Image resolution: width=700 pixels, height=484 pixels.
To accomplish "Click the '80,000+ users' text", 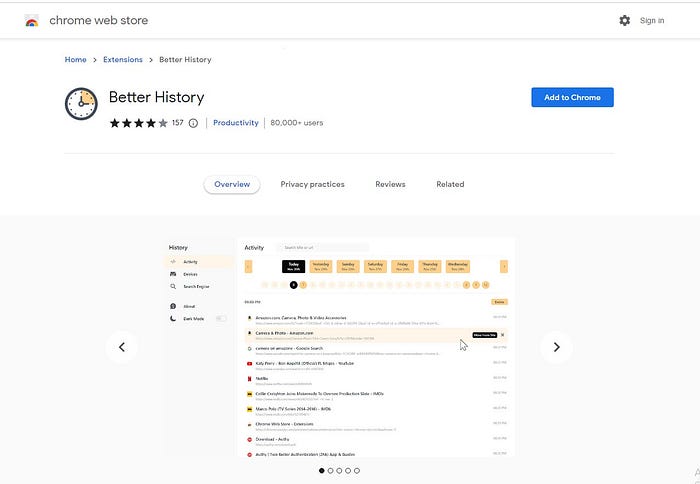I will 296,123.
